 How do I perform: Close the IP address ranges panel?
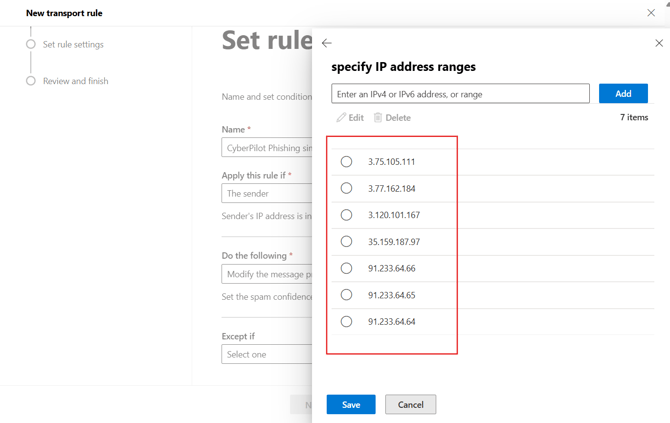tap(659, 43)
